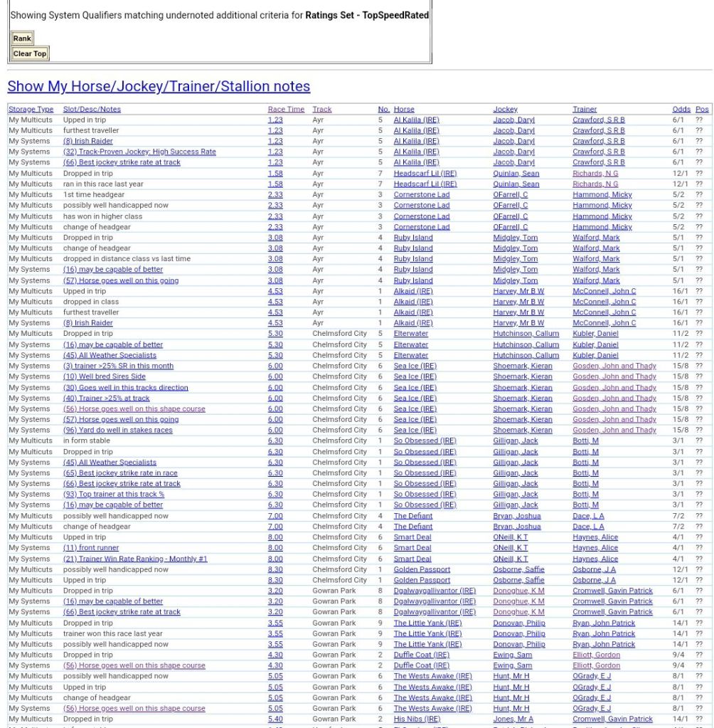This screenshot has width=714, height=728.
Task: Select the Pos column header
Action: [702, 109]
